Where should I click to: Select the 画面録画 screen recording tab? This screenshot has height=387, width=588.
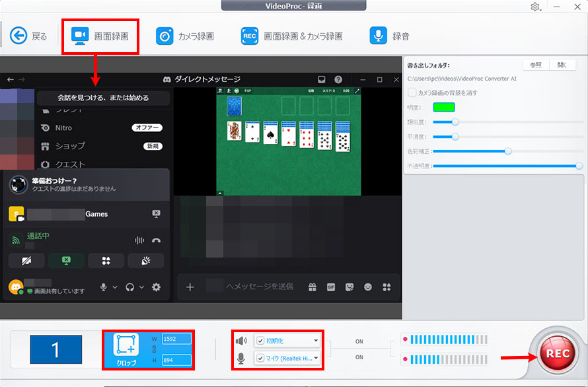[x=100, y=36]
